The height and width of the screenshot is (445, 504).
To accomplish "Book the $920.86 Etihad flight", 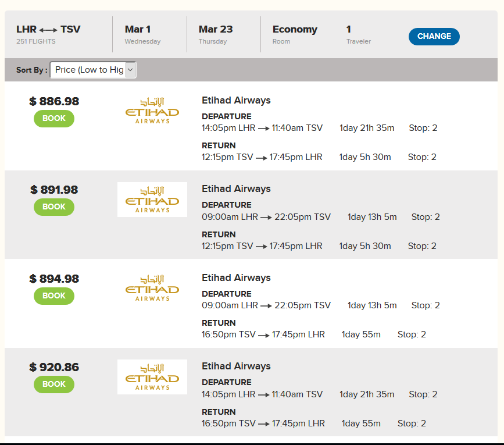I will 54,385.
